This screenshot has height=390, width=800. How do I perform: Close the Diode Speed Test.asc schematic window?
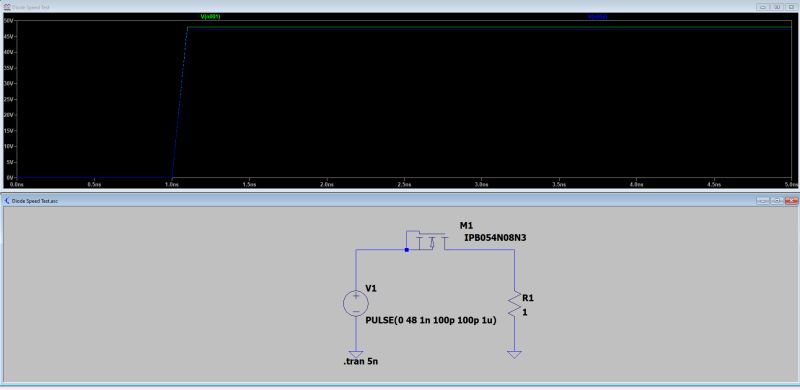click(x=792, y=201)
